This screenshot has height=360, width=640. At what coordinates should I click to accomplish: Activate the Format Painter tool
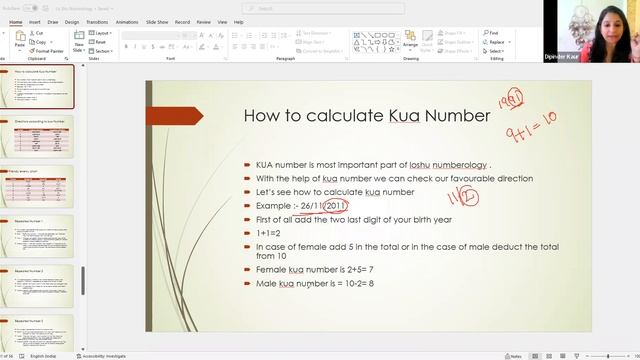(x=46, y=51)
